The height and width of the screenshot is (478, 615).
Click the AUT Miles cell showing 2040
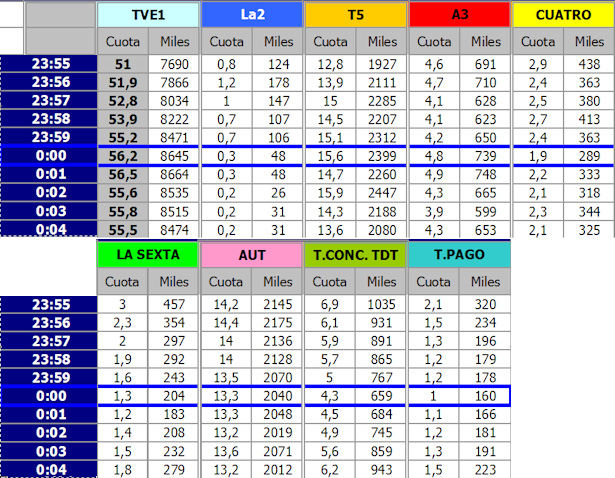277,397
